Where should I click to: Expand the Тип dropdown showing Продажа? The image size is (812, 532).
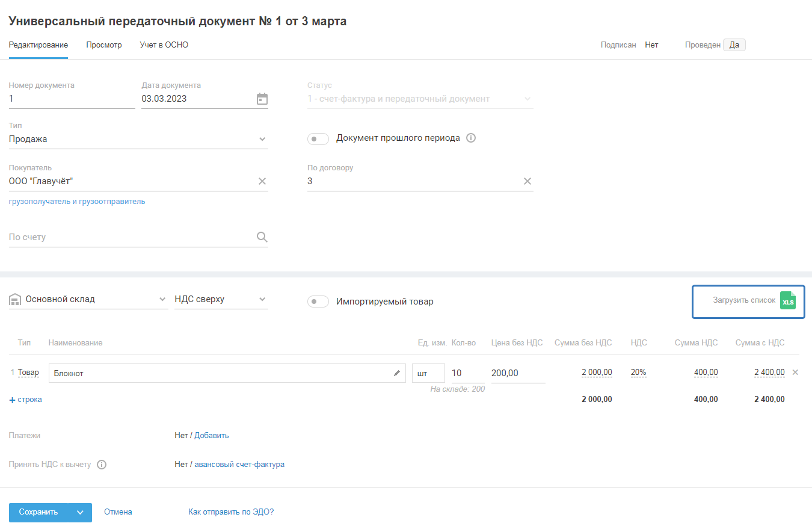262,139
